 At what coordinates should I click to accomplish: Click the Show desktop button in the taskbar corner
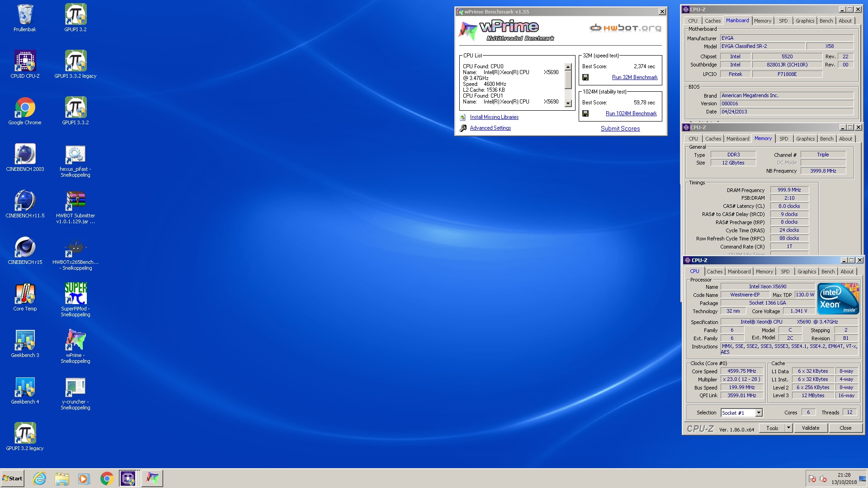click(863, 479)
